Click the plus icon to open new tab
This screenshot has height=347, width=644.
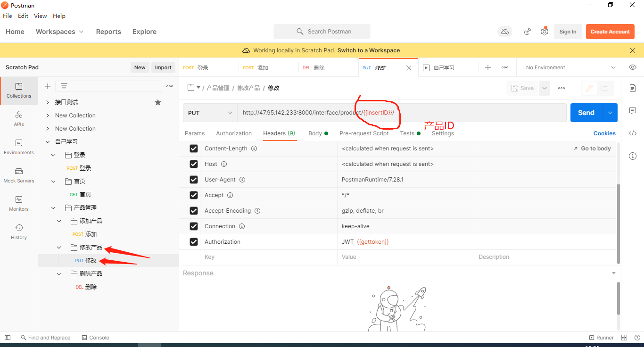488,67
